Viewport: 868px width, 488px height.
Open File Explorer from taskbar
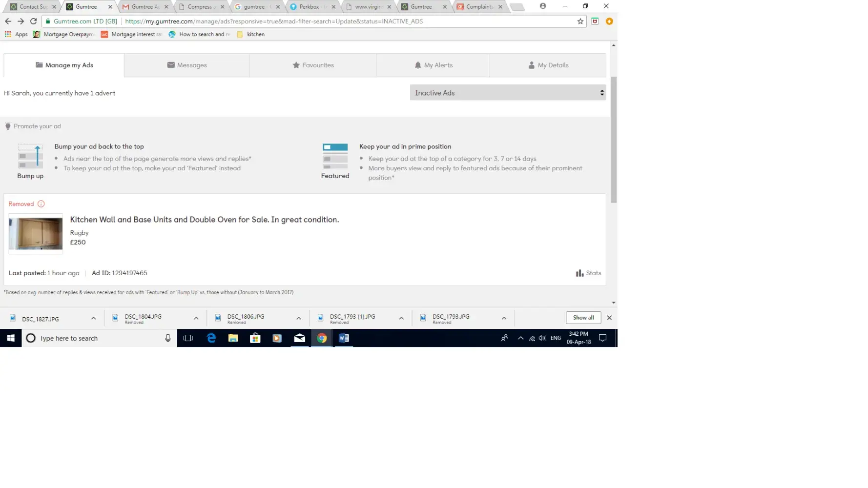(233, 338)
